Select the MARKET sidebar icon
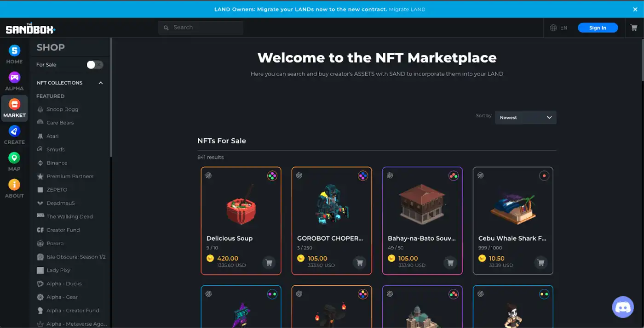Viewport: 644px width, 328px height. click(x=14, y=108)
